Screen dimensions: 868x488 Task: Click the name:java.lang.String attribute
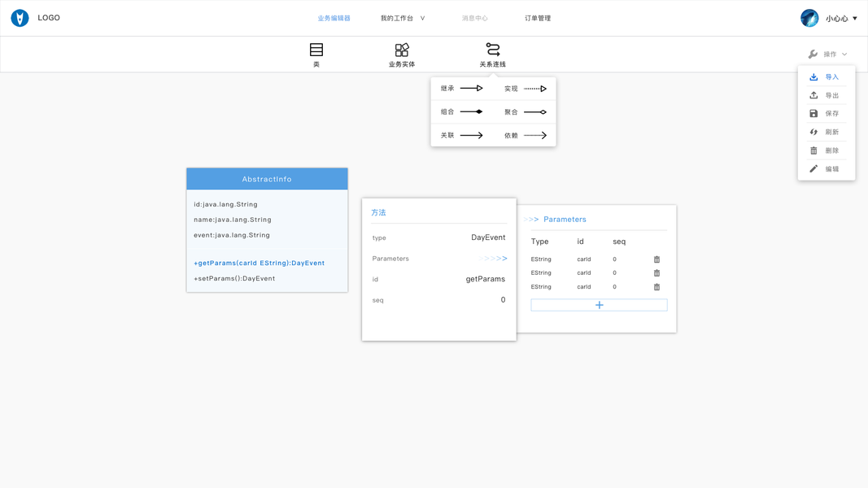[233, 220]
